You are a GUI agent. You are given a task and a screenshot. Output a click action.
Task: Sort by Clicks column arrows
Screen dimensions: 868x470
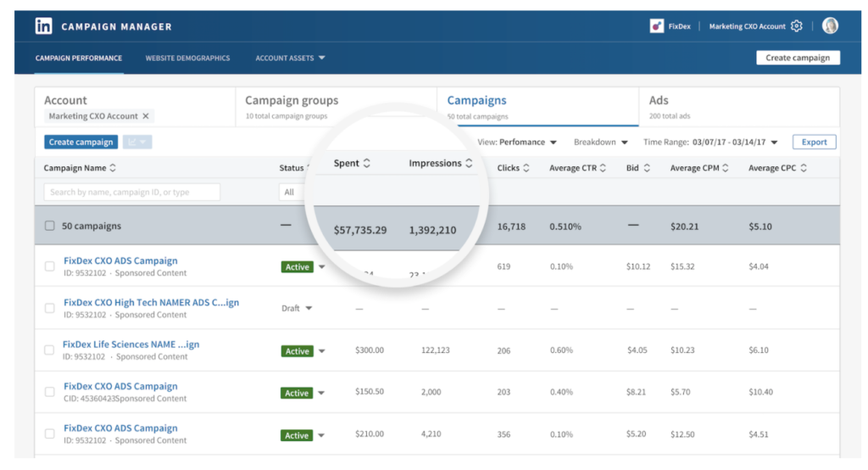point(526,168)
